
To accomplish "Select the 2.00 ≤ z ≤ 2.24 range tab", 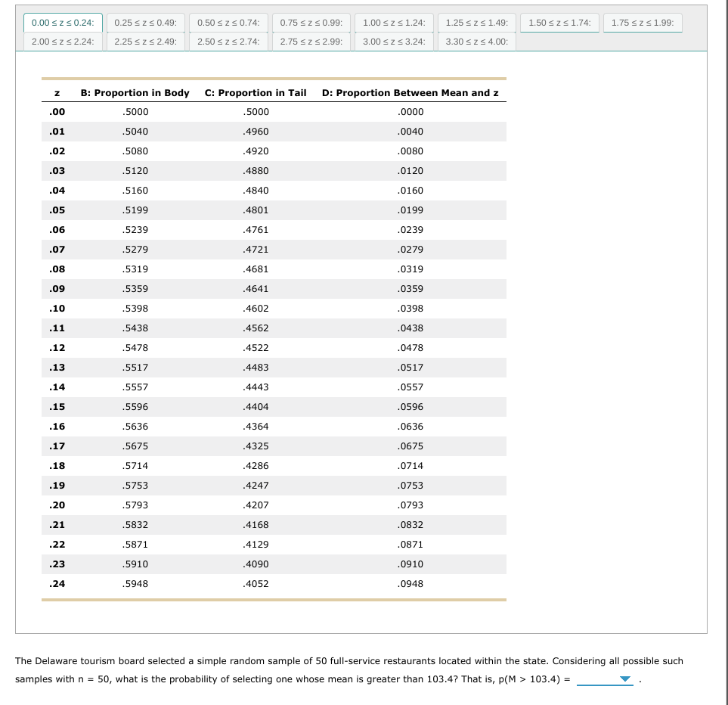I will click(x=62, y=42).
